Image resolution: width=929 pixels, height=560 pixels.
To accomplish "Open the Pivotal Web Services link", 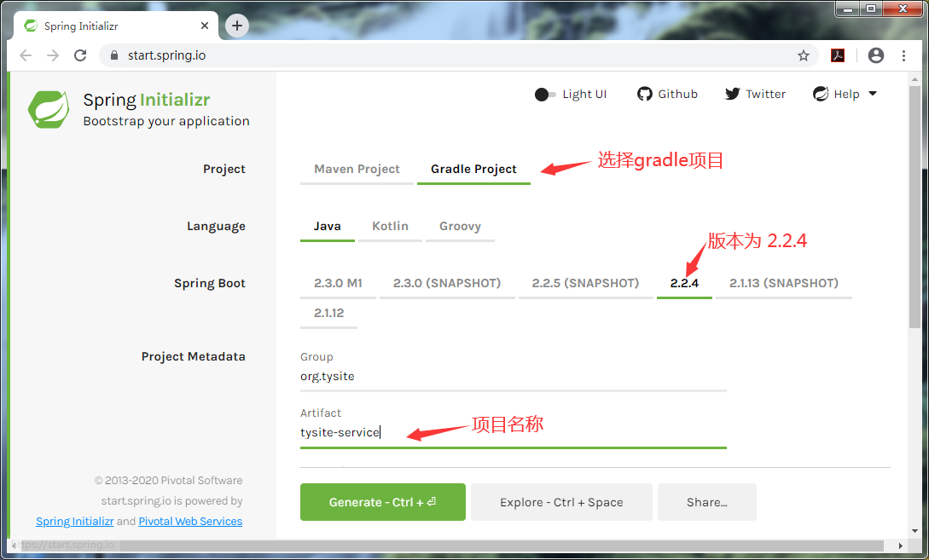I will [x=190, y=521].
